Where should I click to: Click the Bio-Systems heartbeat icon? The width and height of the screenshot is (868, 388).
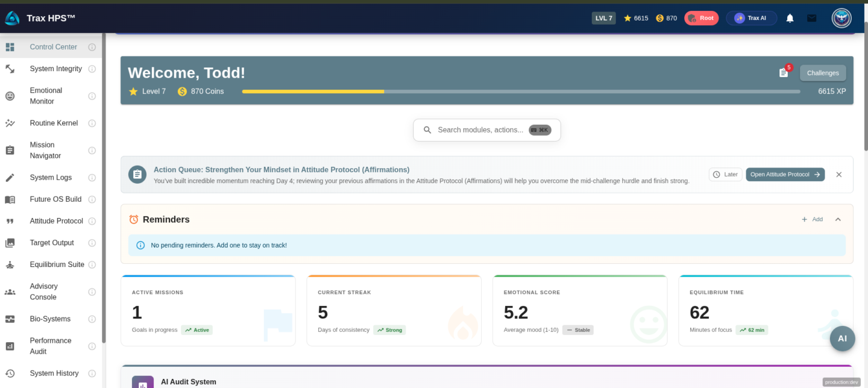(10, 319)
